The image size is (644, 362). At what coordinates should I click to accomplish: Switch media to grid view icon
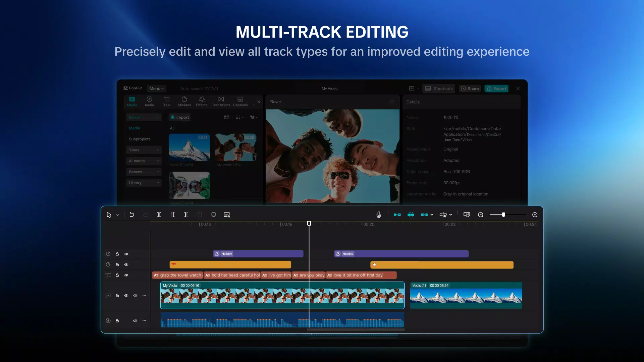[227, 117]
